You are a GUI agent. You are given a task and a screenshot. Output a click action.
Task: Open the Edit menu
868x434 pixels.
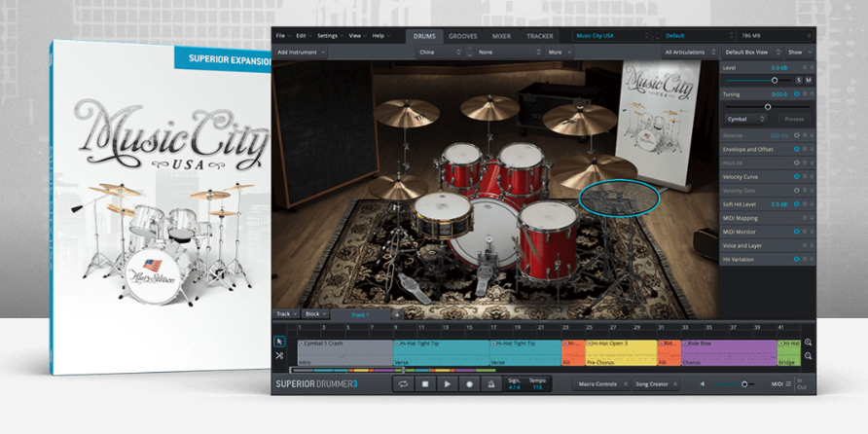coord(303,35)
